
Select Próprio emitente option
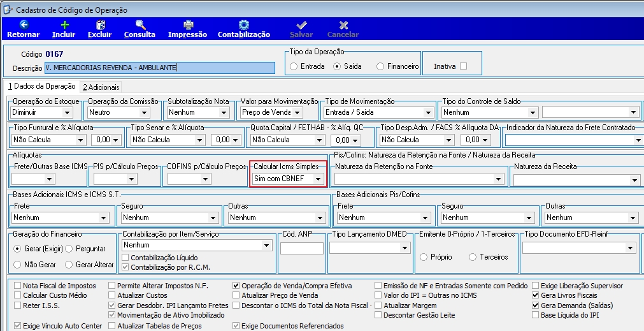[424, 257]
